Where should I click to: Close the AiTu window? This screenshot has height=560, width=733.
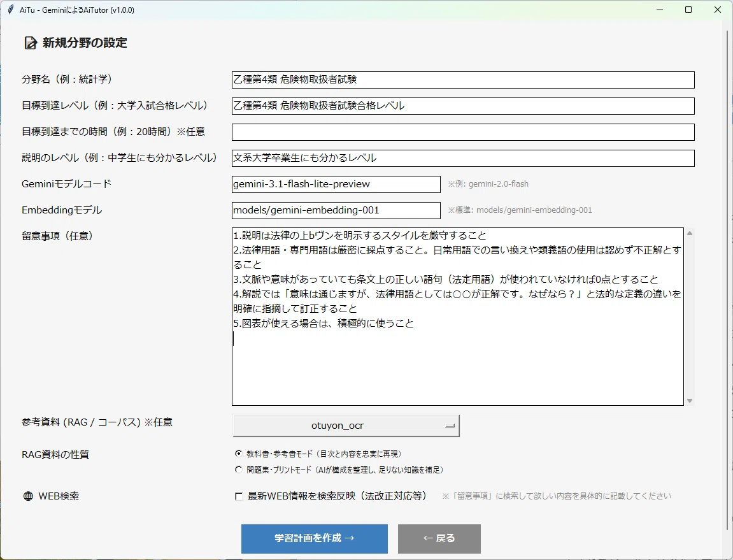tap(718, 10)
